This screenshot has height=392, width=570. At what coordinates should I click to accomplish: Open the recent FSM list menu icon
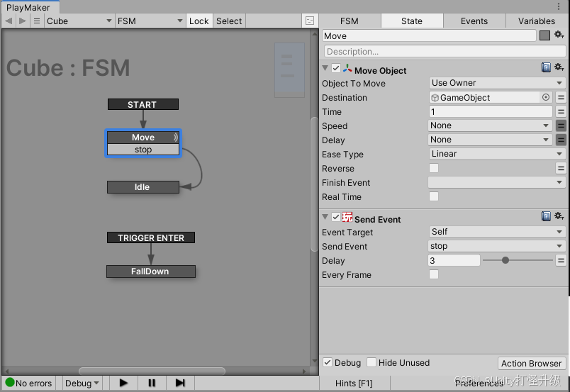(37, 21)
